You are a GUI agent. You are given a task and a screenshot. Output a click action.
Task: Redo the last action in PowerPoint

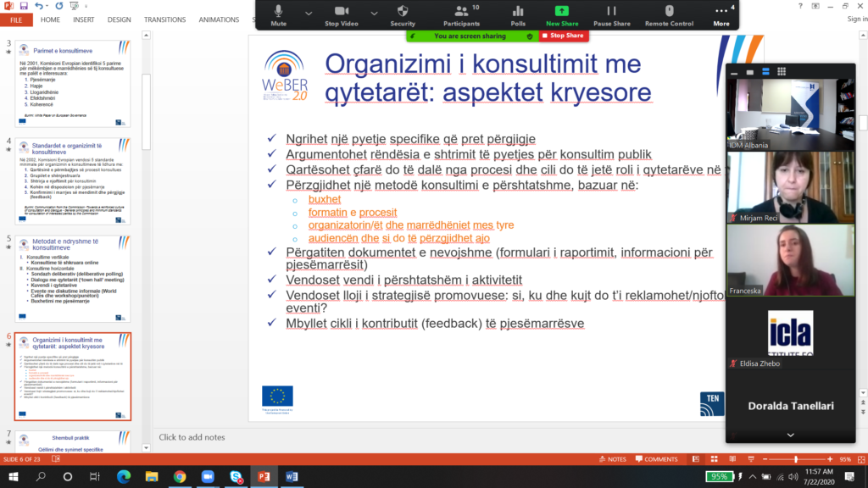tap(59, 6)
